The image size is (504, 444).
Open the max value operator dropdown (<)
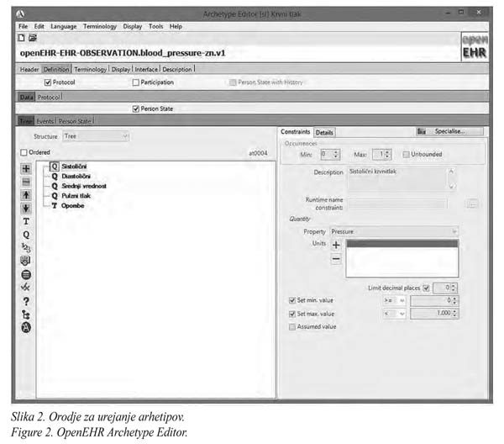coord(395,314)
